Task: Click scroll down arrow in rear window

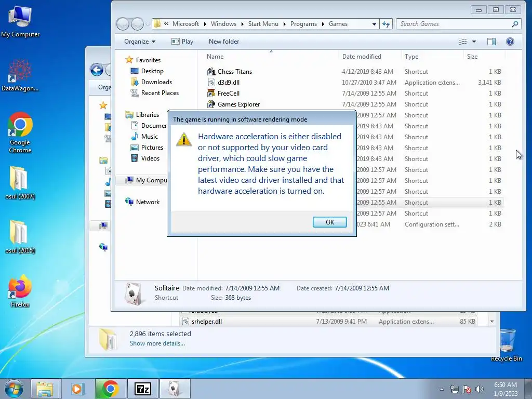Action: point(492,321)
